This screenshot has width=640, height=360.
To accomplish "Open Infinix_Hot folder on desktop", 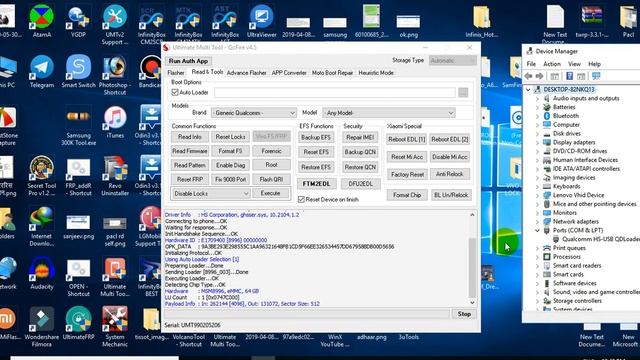I will click(x=482, y=21).
